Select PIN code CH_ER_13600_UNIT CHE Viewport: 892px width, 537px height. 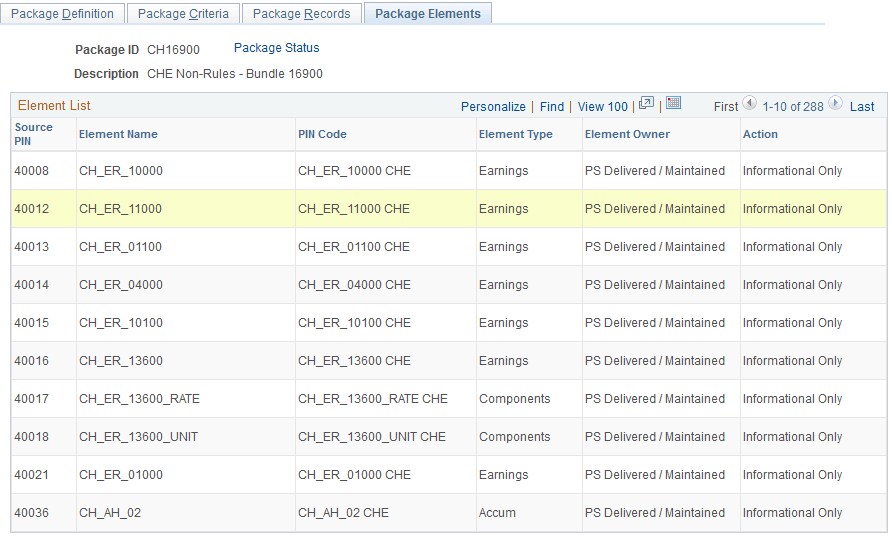click(372, 437)
